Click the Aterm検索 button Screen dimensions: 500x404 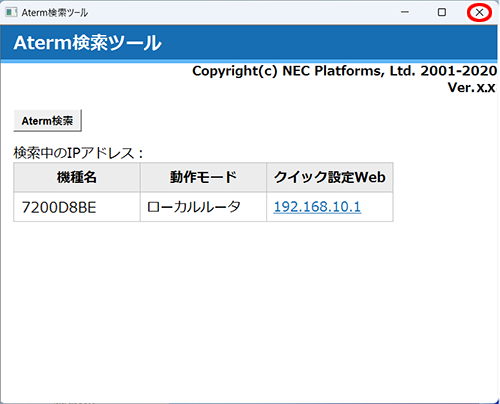click(47, 120)
